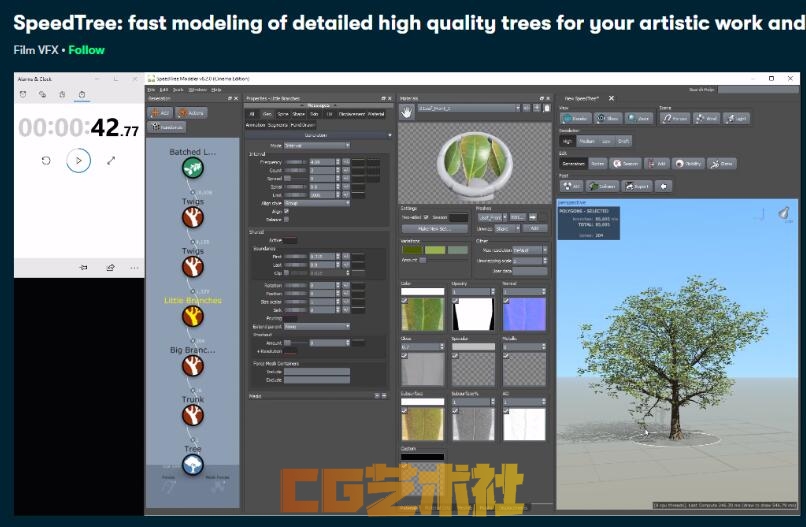Open the Align style dropdown

tap(317, 203)
